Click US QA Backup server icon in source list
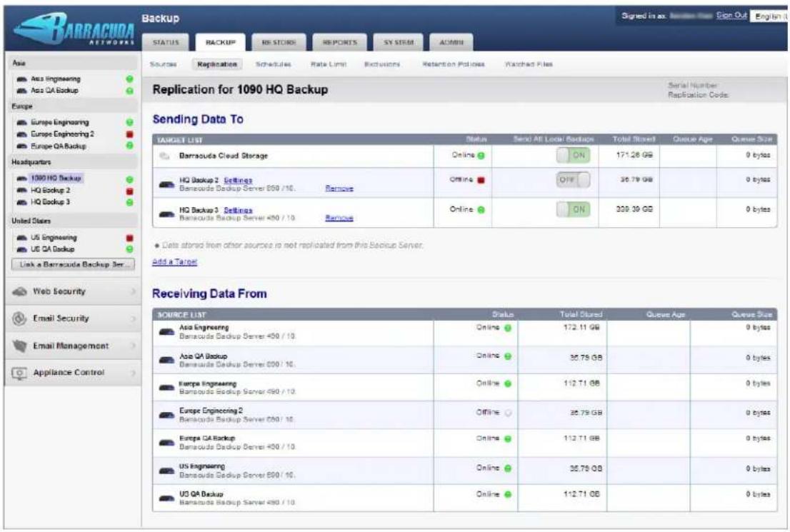790x532 pixels. coord(166,498)
